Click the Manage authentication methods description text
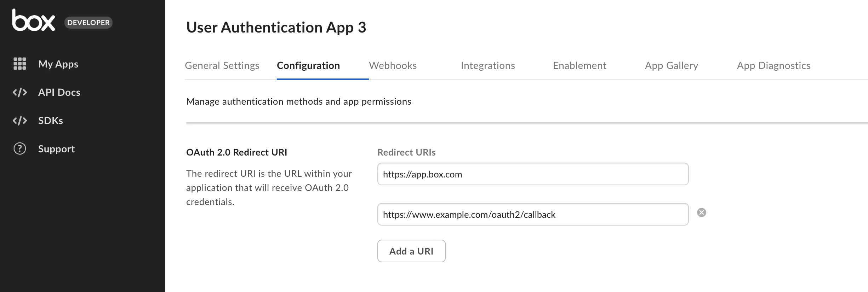The width and height of the screenshot is (868, 292). (299, 101)
